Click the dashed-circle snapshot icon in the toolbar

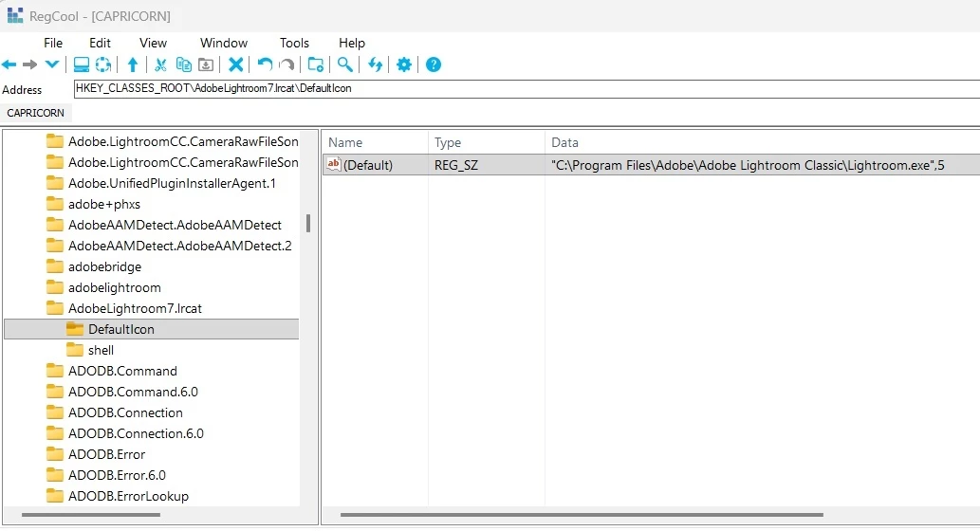(x=103, y=64)
